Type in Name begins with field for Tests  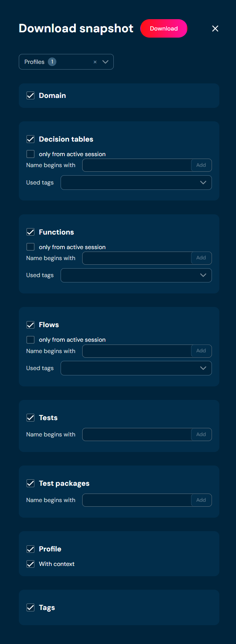[x=137, y=435]
